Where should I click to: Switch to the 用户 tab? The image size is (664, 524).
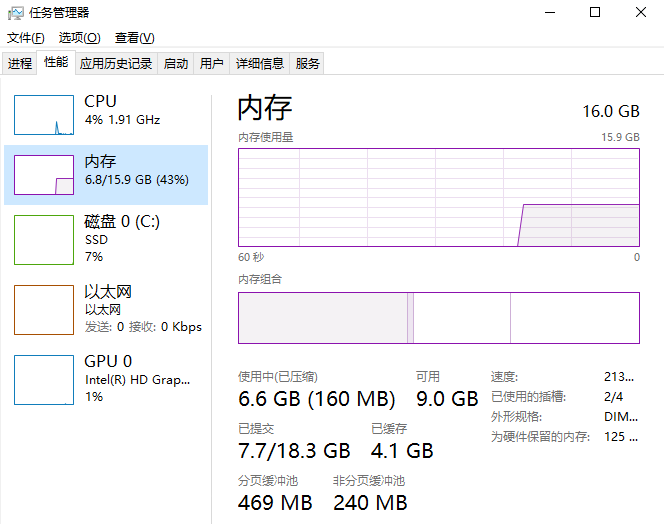point(211,64)
